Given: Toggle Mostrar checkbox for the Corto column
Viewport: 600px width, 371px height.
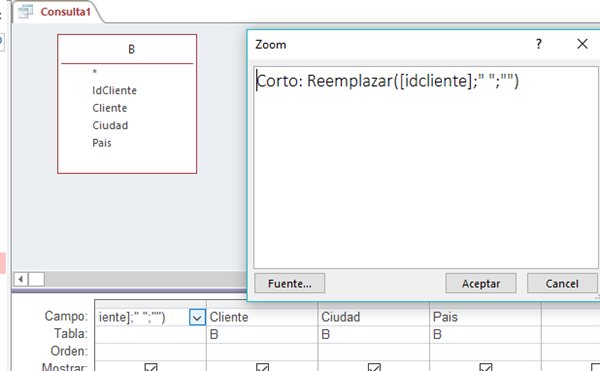Looking at the screenshot, I should click(x=151, y=368).
